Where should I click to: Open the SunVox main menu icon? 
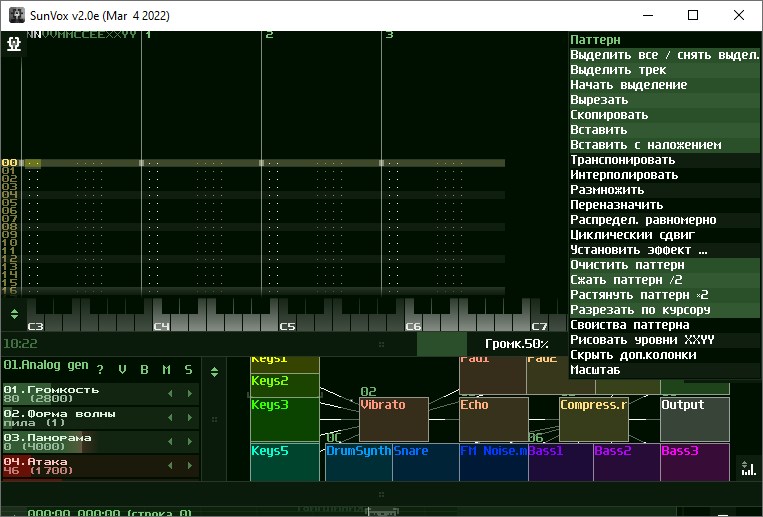14,45
